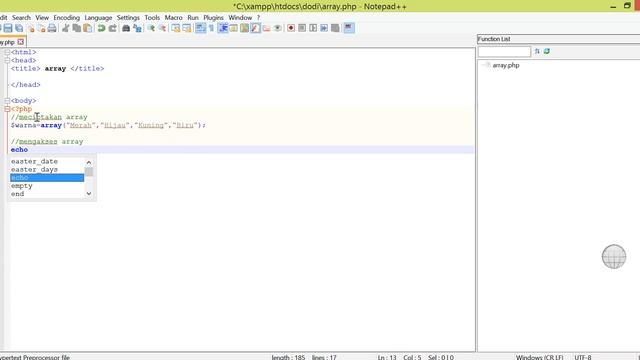Click the Save file toolbar icon
This screenshot has height=360, width=640.
8,28
